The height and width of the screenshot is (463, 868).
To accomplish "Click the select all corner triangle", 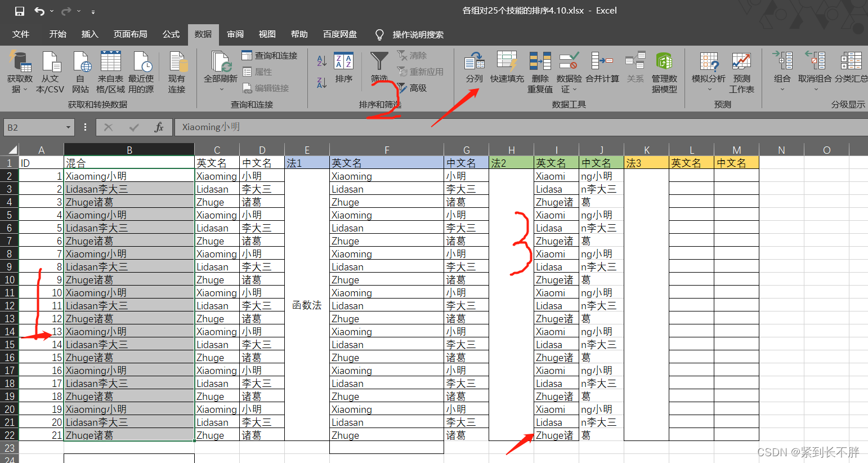I will [12, 150].
